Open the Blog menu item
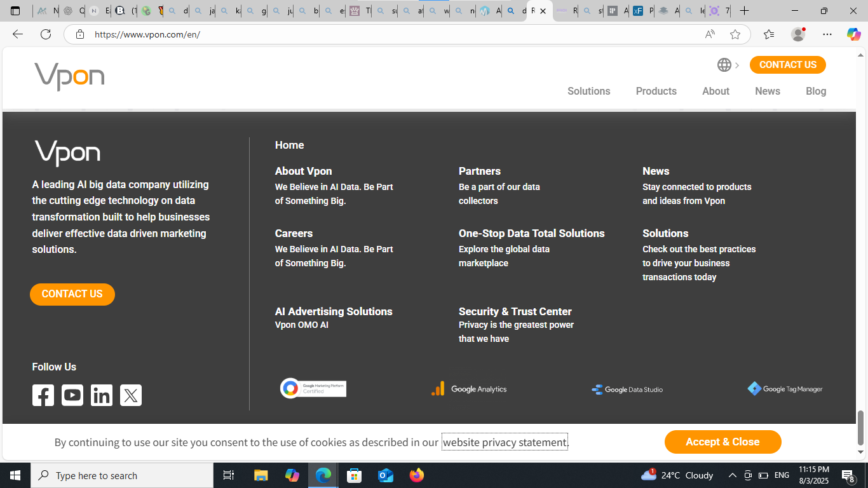 click(816, 91)
